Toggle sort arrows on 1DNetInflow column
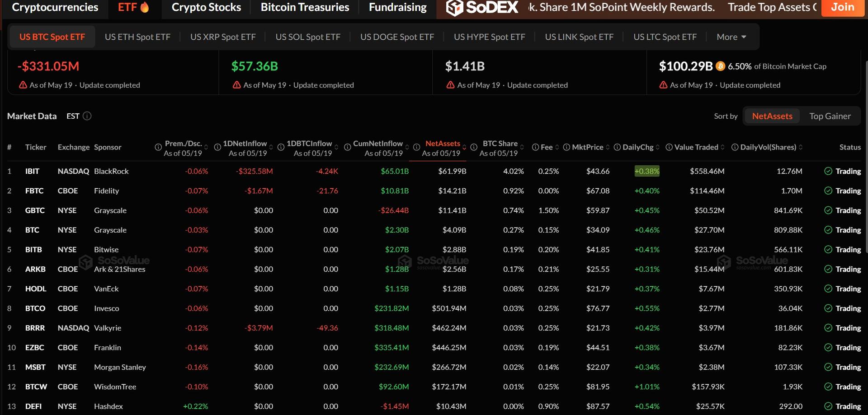The width and height of the screenshot is (868, 415). (x=271, y=147)
